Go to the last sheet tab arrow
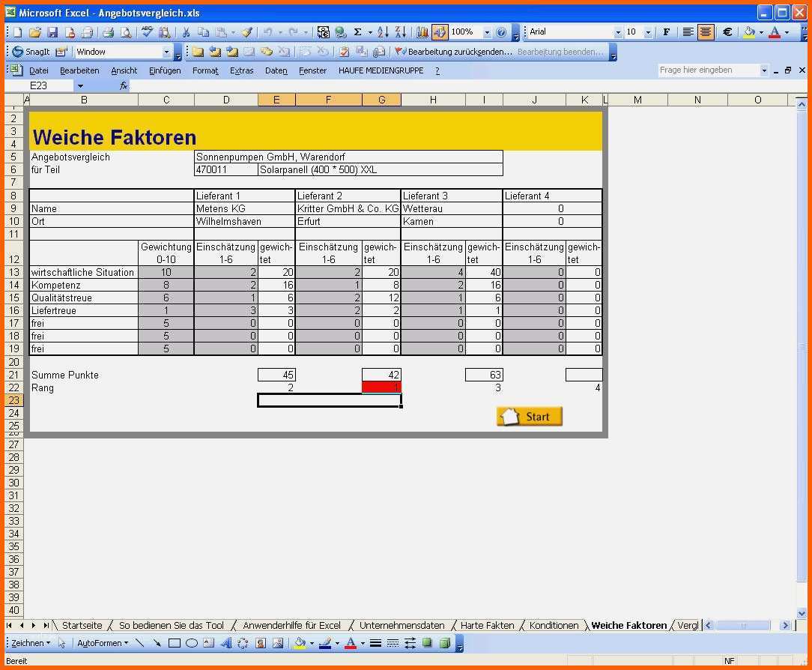 point(46,626)
